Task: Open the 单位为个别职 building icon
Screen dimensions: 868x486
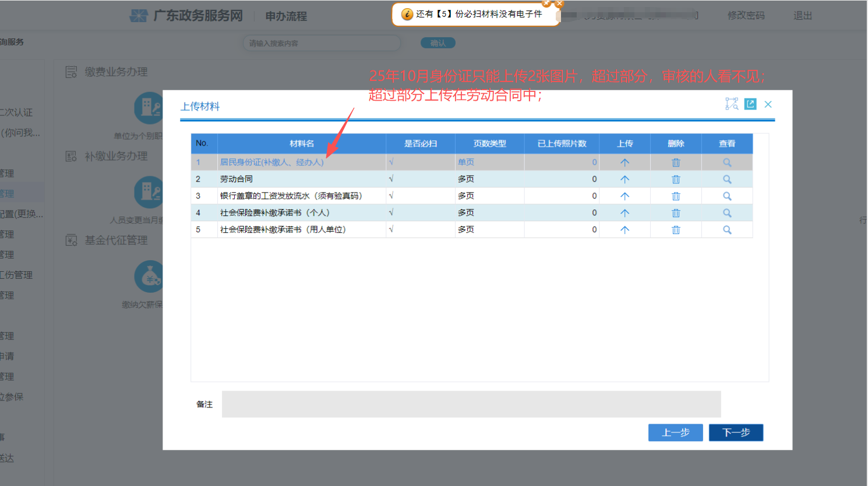Action: point(149,108)
